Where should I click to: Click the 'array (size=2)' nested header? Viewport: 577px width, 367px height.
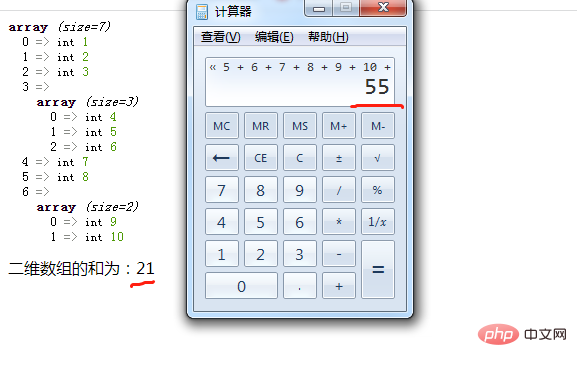(x=87, y=207)
